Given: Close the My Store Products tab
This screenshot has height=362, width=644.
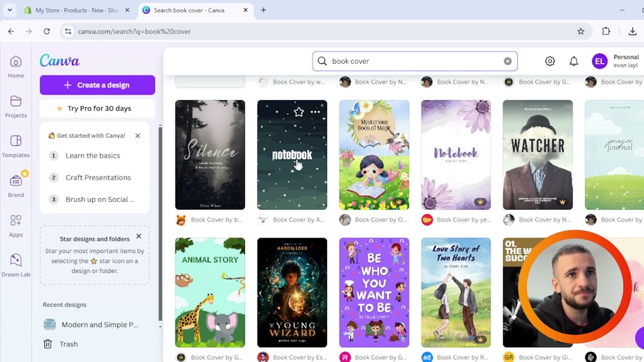Looking at the screenshot, I should 127,10.
